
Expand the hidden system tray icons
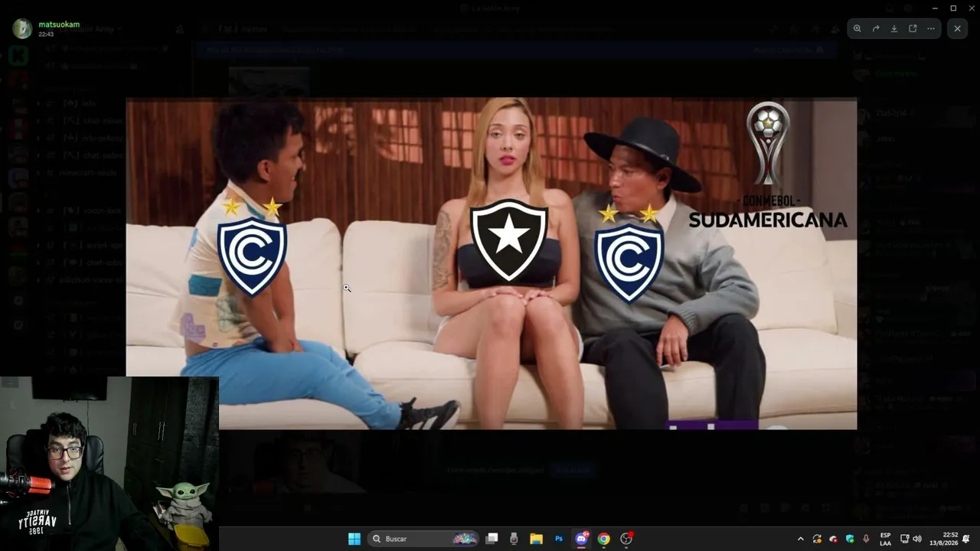pos(801,539)
